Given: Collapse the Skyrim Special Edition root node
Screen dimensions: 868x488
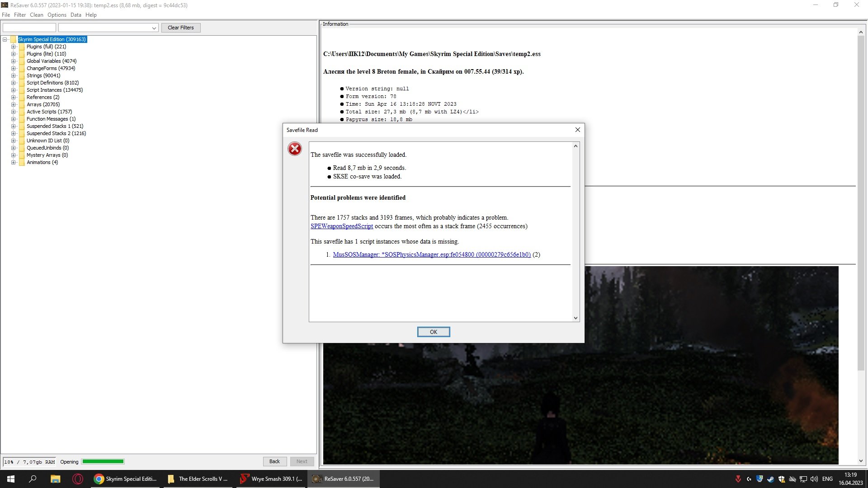Looking at the screenshot, I should 5,39.
